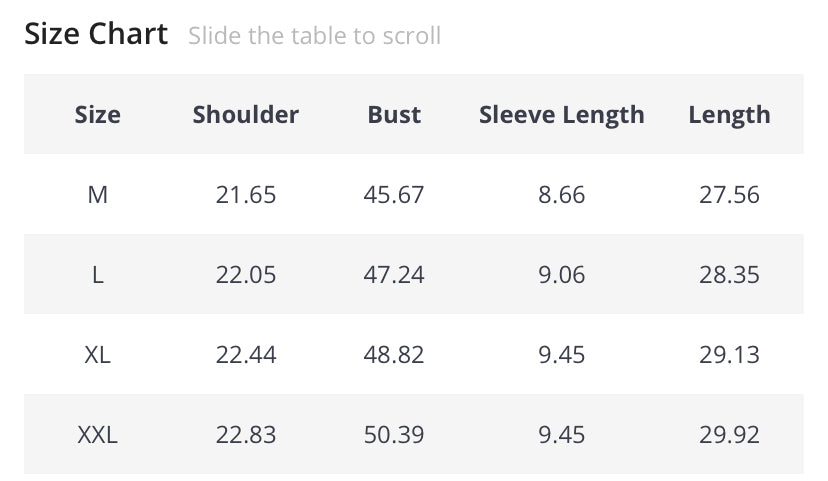This screenshot has height=481, width=828.
Task: Select the Bust column header
Action: (x=394, y=115)
